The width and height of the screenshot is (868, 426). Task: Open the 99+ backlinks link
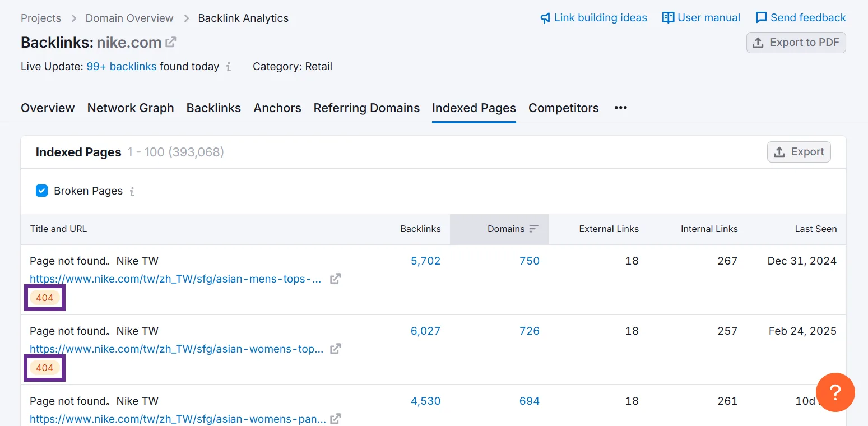point(122,66)
